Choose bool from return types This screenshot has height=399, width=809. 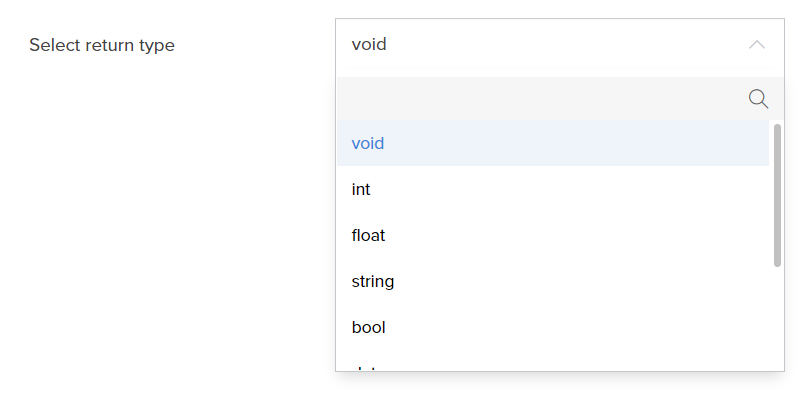[368, 327]
